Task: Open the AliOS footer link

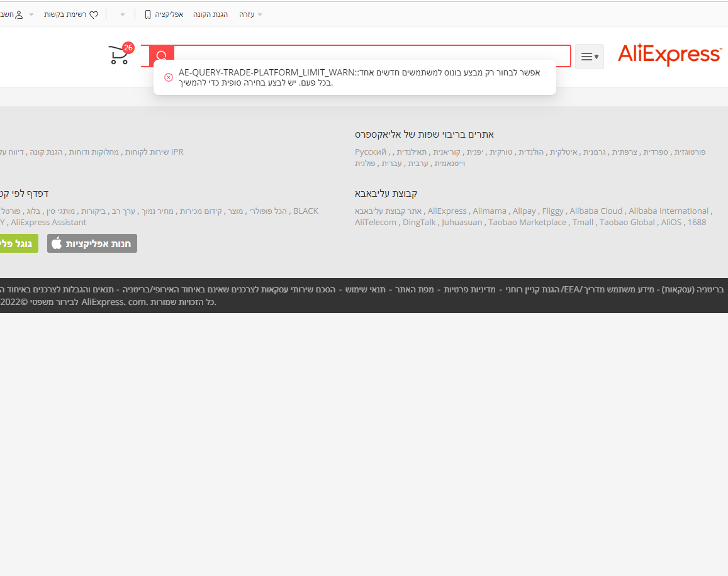Action: [x=671, y=223]
